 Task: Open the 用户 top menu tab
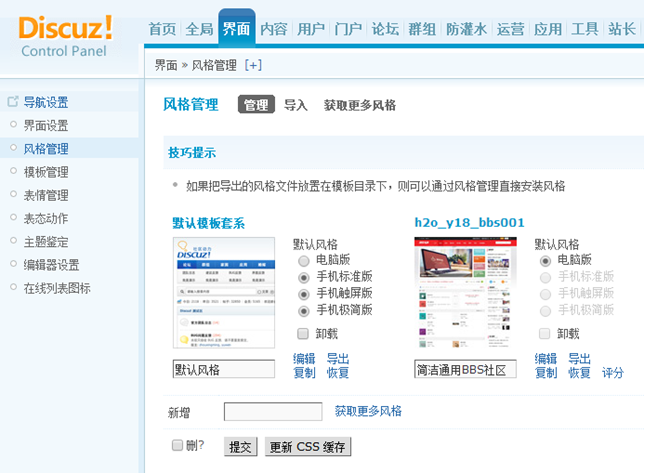(x=311, y=29)
